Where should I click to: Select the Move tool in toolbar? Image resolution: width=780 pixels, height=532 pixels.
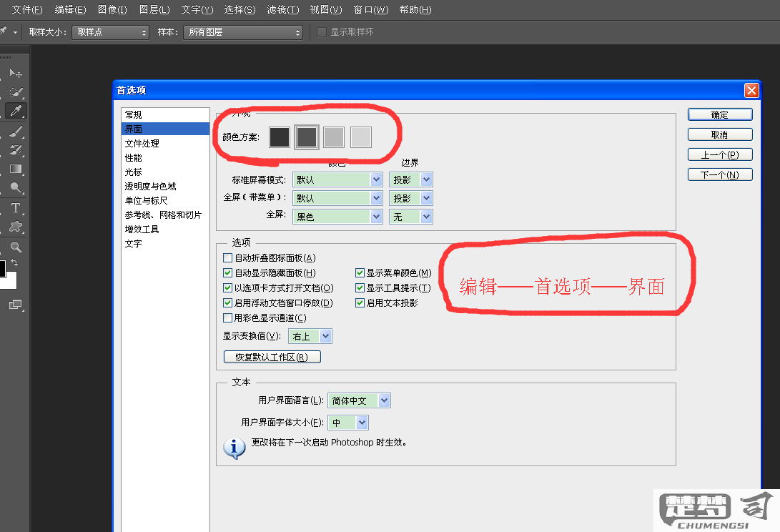16,74
